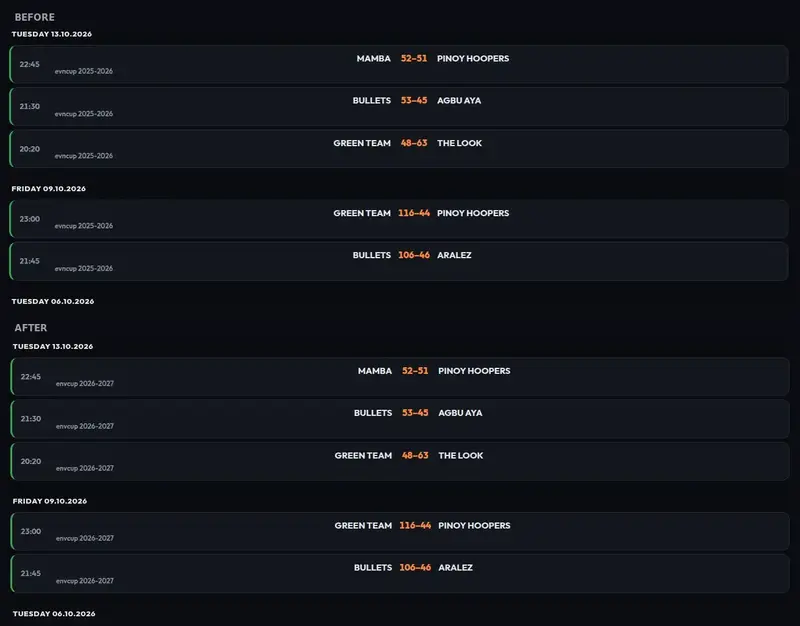The width and height of the screenshot is (800, 626).
Task: Click THE LOOK in the Before list
Action: [459, 143]
